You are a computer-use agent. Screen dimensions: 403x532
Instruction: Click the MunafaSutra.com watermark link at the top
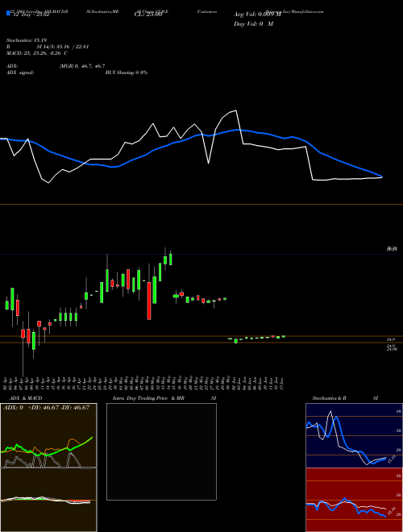(307, 11)
